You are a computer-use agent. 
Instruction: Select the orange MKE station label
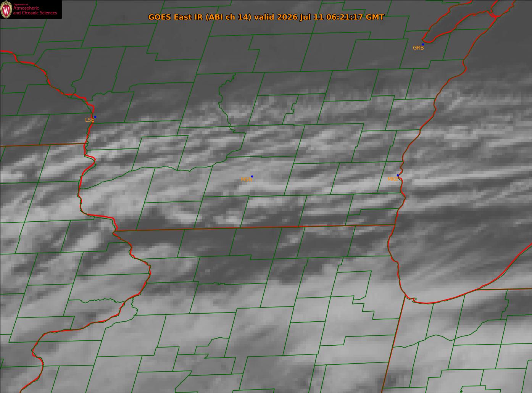392,179
